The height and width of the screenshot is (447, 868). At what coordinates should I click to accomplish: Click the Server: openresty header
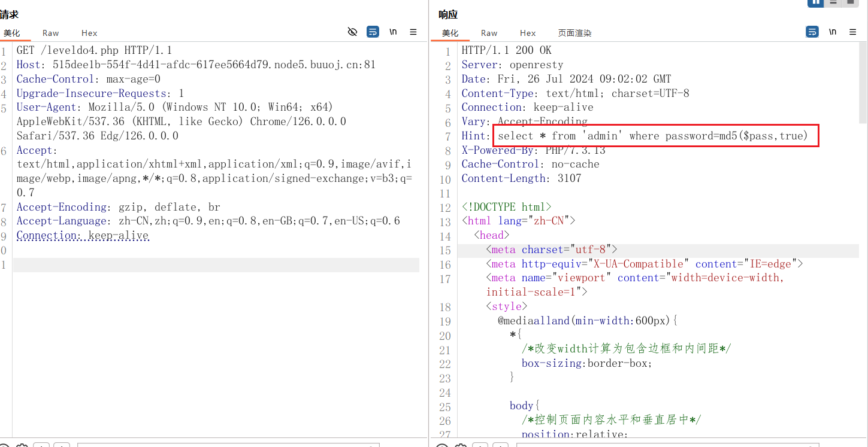tap(512, 65)
